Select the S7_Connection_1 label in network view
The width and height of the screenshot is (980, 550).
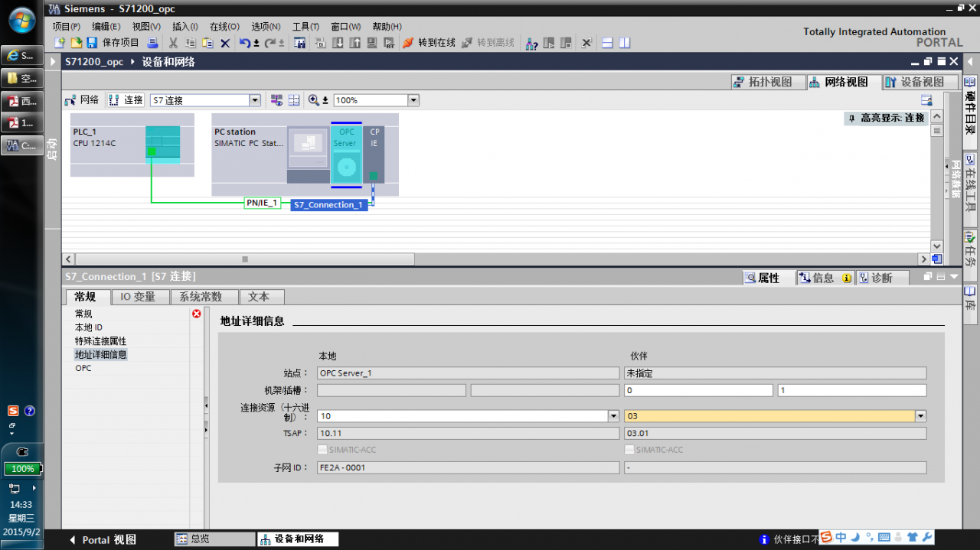(328, 205)
